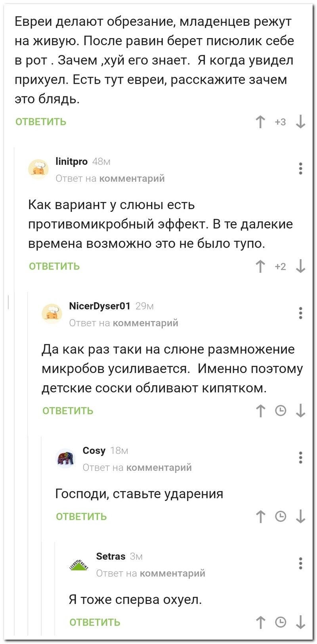Click hidden-rating clock icon on Cosy's comment
The height and width of the screenshot is (644, 317).
(x=281, y=516)
